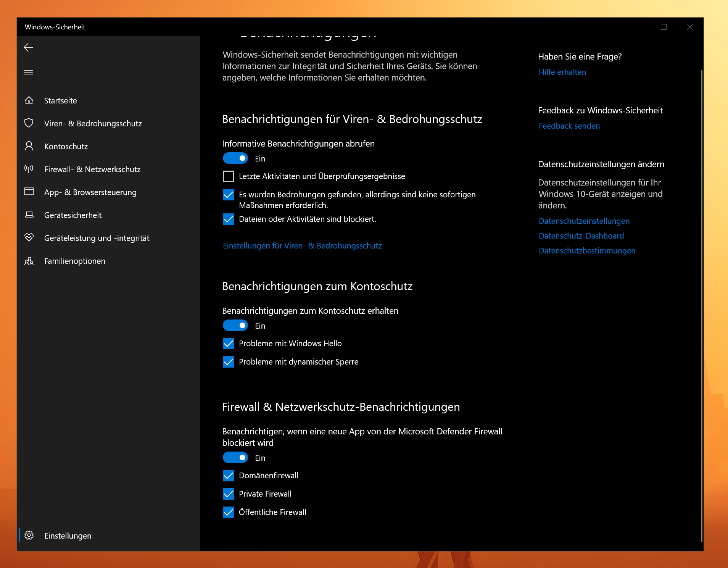Click heading Benachrichtigungen für Viren- & Bedrohungsschutz
728x568 pixels.
click(352, 119)
